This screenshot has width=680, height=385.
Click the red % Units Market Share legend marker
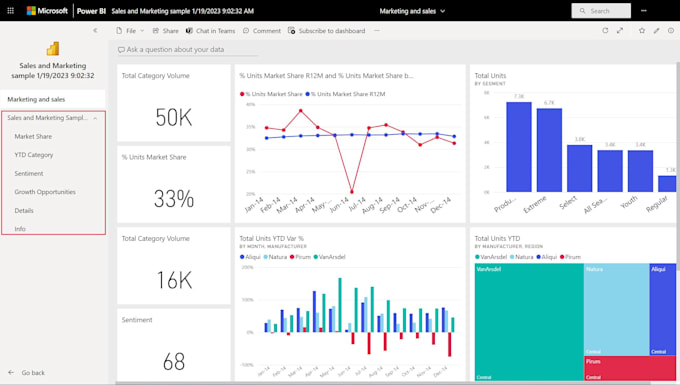(x=242, y=94)
